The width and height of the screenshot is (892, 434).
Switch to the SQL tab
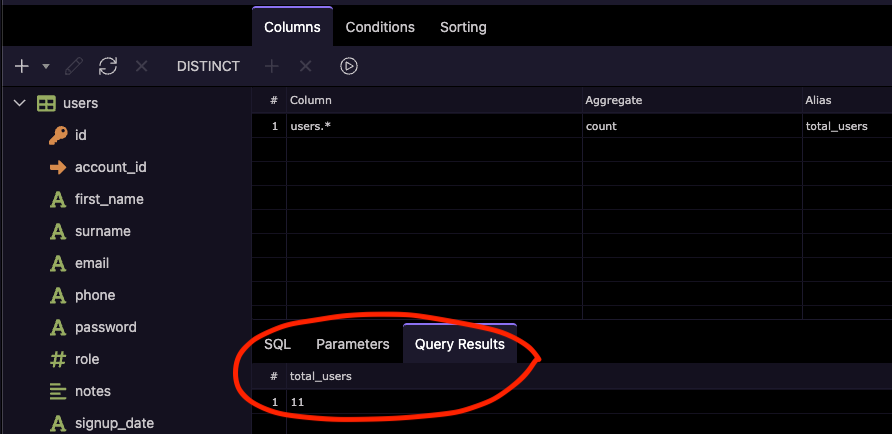pyautogui.click(x=277, y=344)
